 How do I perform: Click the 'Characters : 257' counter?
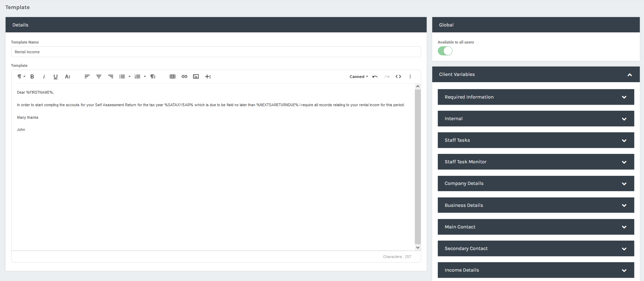coord(397,257)
